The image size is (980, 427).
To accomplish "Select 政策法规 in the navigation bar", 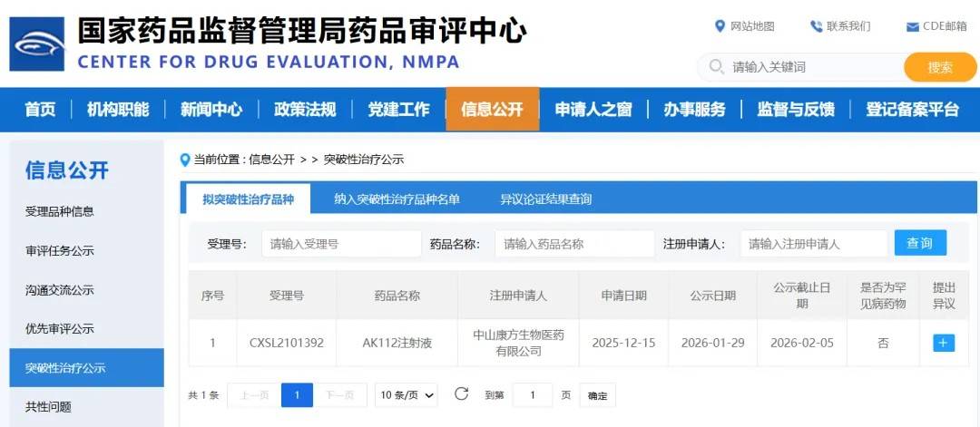I will click(x=305, y=110).
